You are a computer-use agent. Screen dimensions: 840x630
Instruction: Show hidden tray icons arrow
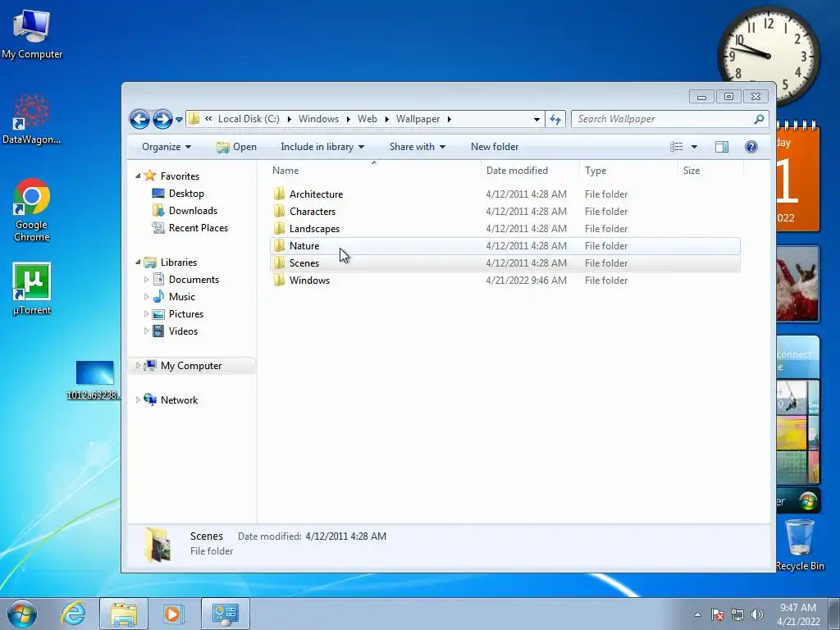coord(697,614)
